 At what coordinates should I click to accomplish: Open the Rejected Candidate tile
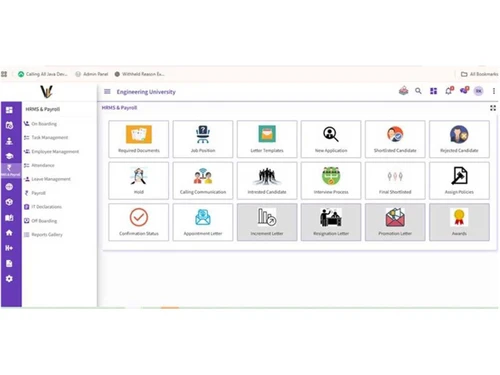tap(459, 139)
